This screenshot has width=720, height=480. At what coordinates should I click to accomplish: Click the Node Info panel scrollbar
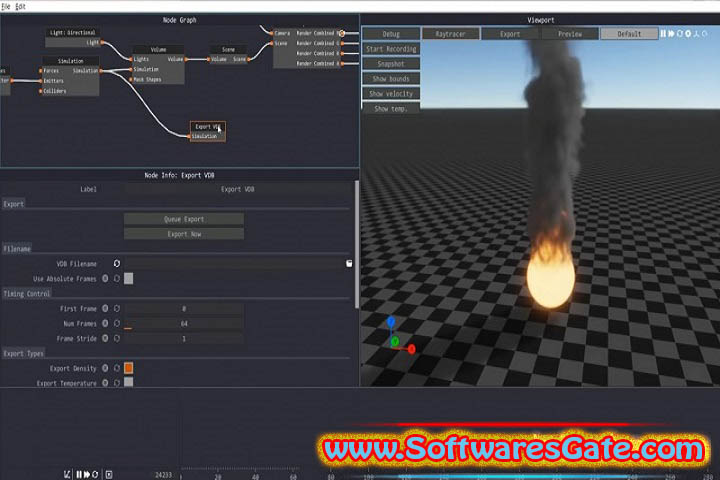pos(357,244)
